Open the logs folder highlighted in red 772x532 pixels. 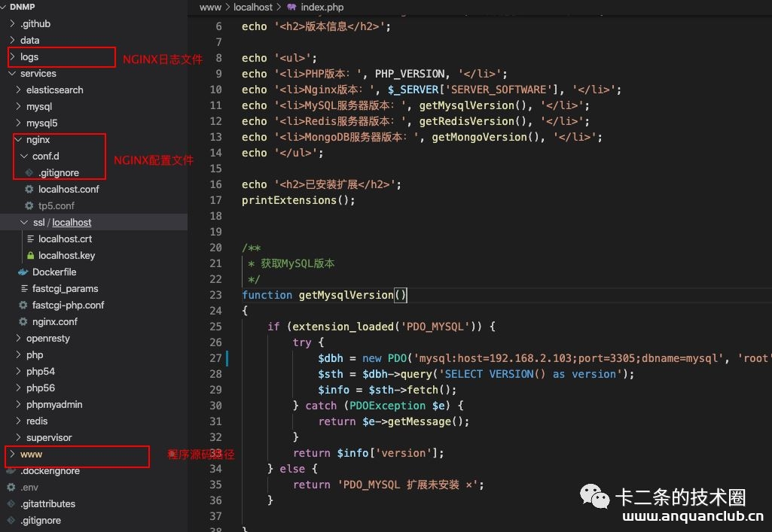pyautogui.click(x=30, y=56)
